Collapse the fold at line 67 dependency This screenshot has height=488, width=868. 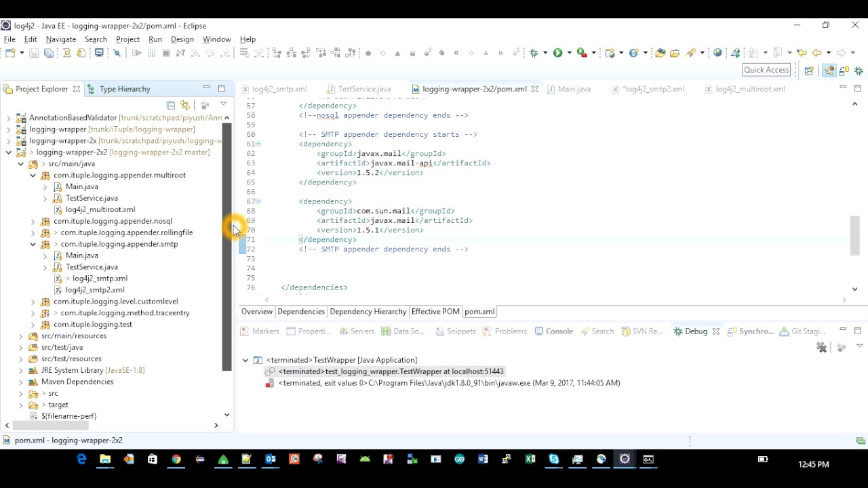[x=258, y=201]
